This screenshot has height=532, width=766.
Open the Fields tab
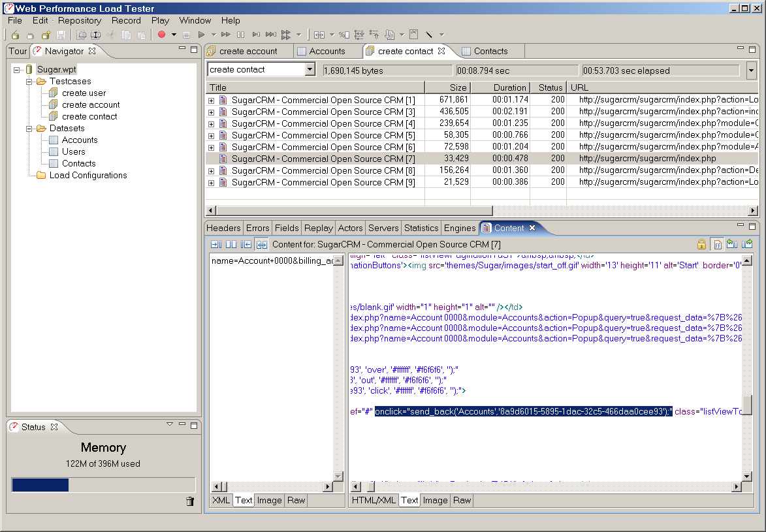point(286,228)
